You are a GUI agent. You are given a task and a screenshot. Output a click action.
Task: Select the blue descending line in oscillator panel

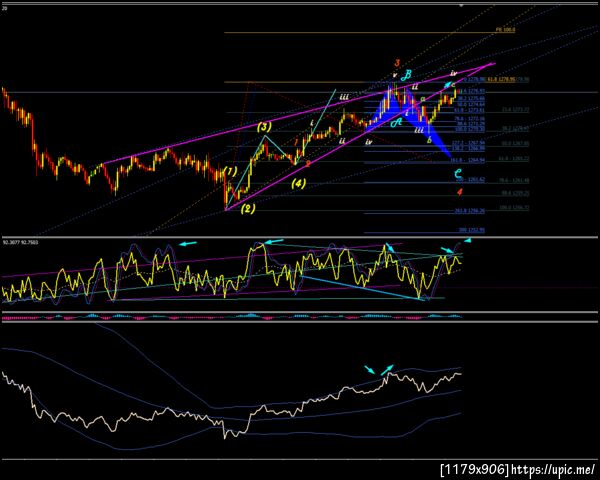[362, 288]
